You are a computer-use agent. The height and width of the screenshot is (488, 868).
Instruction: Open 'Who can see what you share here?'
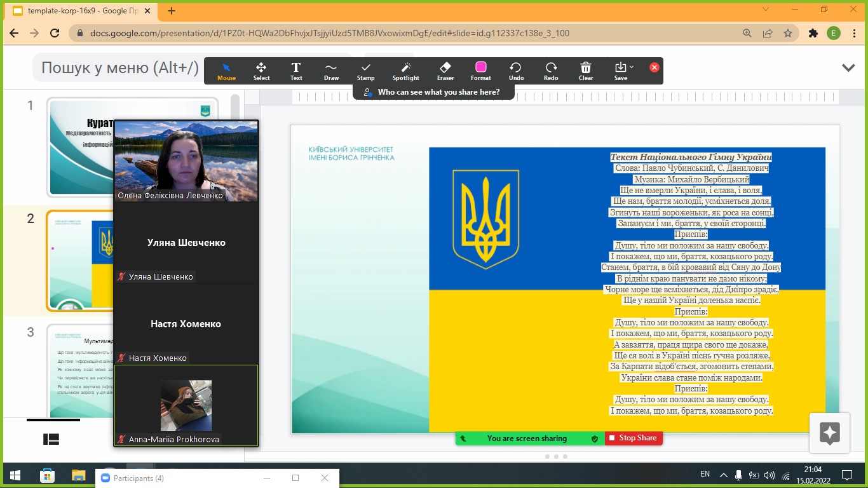pos(432,92)
